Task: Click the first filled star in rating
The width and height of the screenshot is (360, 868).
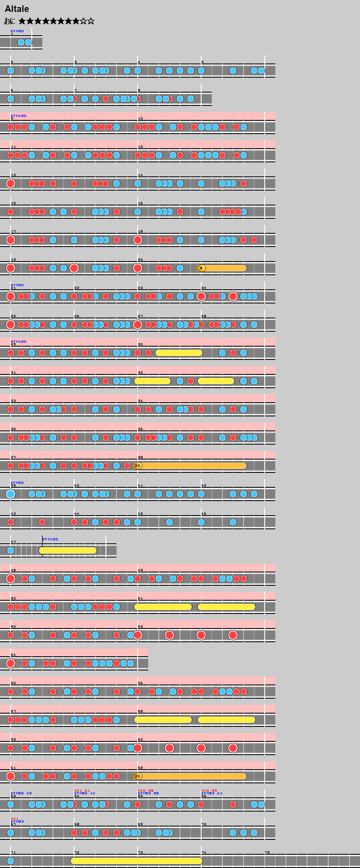Action: (22, 21)
